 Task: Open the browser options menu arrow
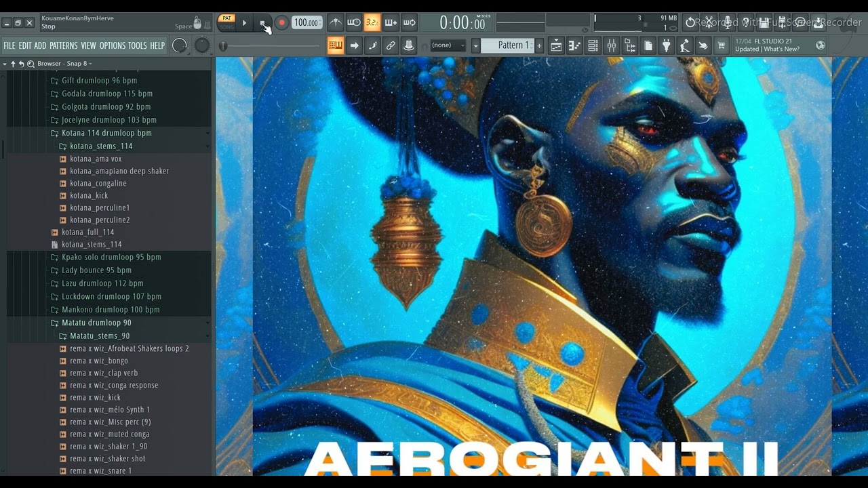pyautogui.click(x=5, y=64)
